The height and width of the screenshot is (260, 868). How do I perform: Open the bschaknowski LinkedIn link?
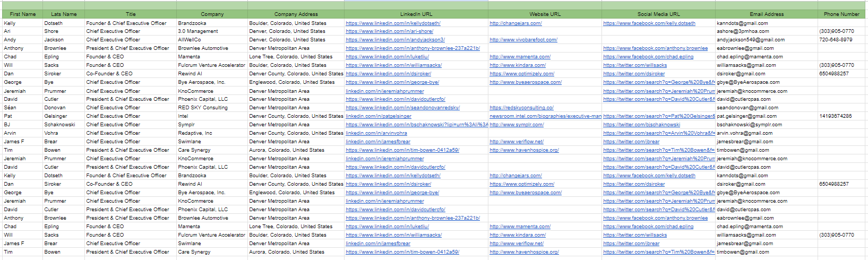pyautogui.click(x=417, y=125)
